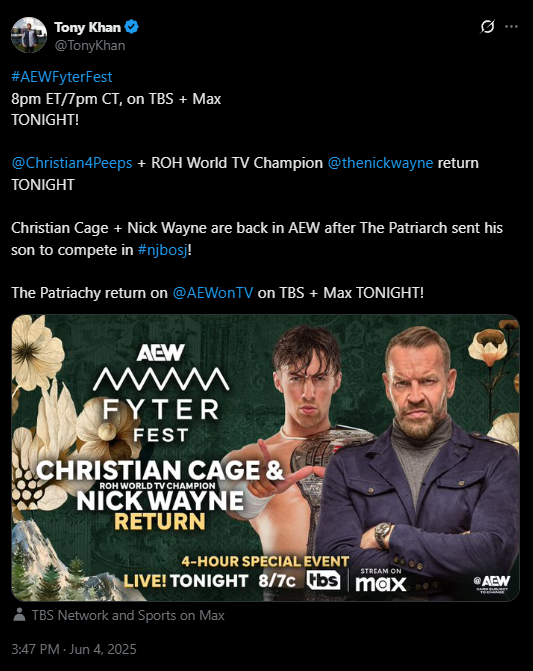
Task: Click the 3:47 PM Jun 4, 2025 timestamp
Action: point(74,649)
